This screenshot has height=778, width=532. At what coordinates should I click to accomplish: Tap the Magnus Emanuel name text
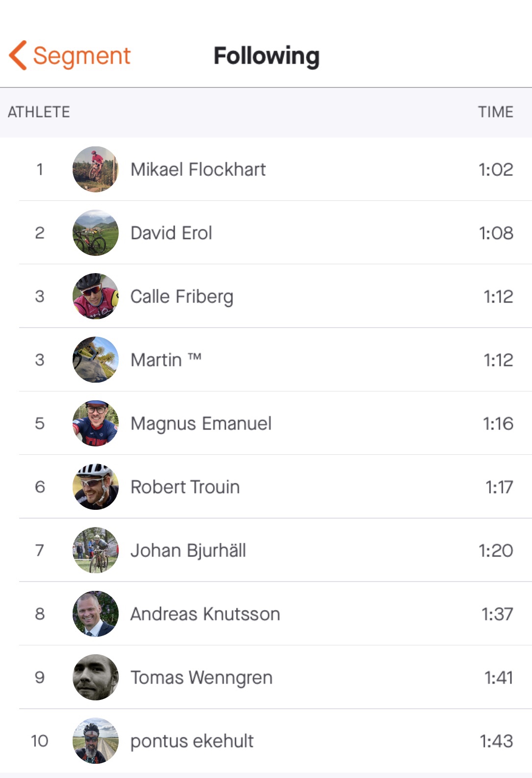pos(201,423)
